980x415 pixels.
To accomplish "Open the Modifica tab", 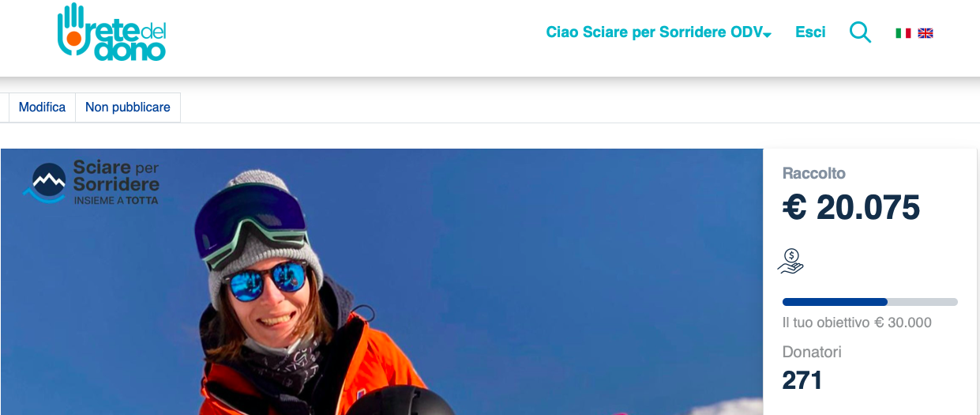I will click(42, 108).
